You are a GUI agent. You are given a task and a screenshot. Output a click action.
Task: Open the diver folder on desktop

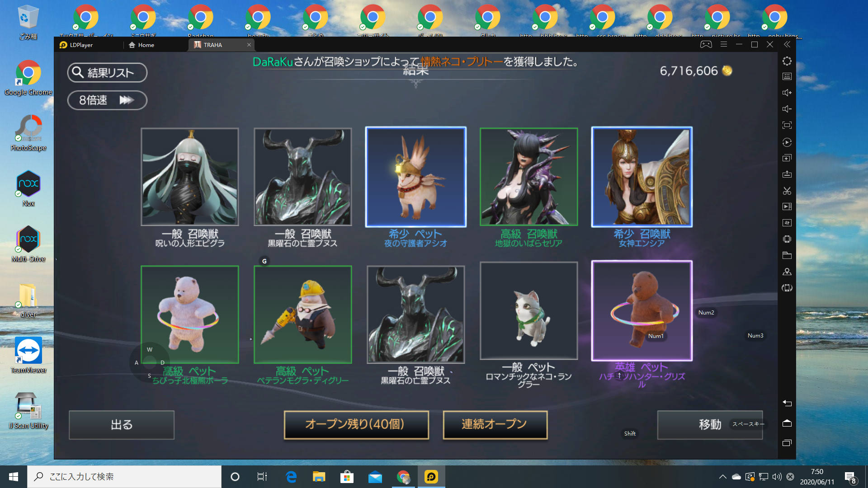tap(28, 300)
